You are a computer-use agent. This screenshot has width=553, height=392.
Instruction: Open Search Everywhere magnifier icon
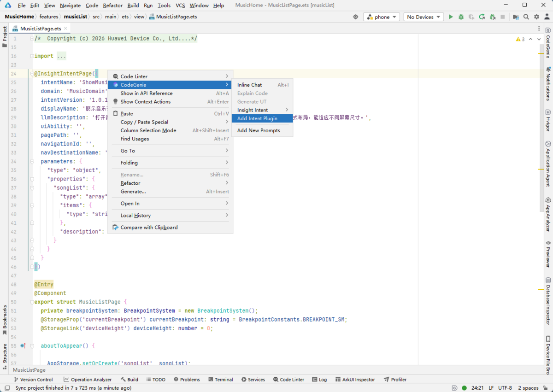(526, 17)
